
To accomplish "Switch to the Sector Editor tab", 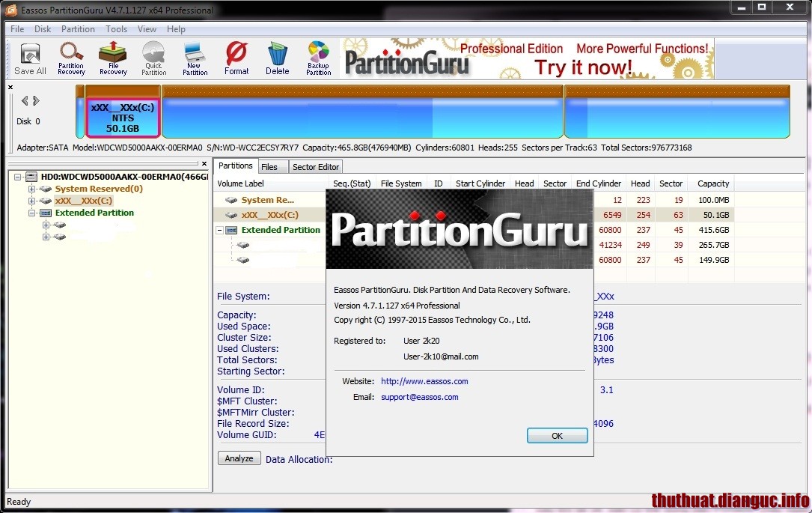I will pyautogui.click(x=315, y=167).
